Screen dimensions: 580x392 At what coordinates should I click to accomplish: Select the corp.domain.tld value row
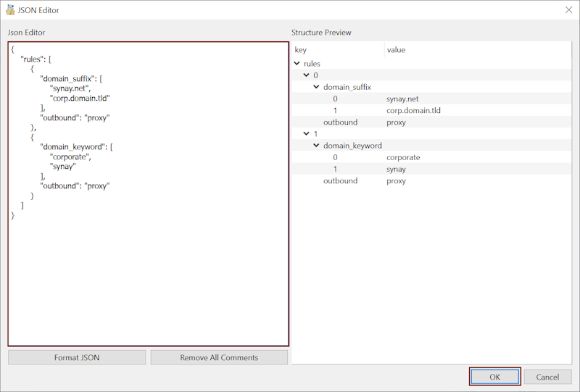coord(413,111)
